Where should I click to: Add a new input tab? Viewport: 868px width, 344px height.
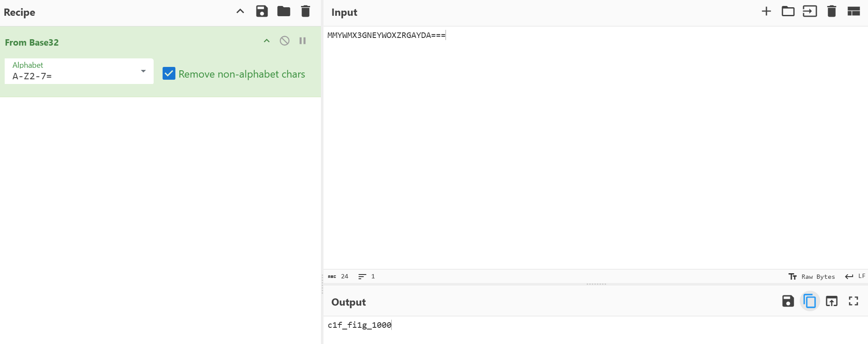pyautogui.click(x=766, y=12)
